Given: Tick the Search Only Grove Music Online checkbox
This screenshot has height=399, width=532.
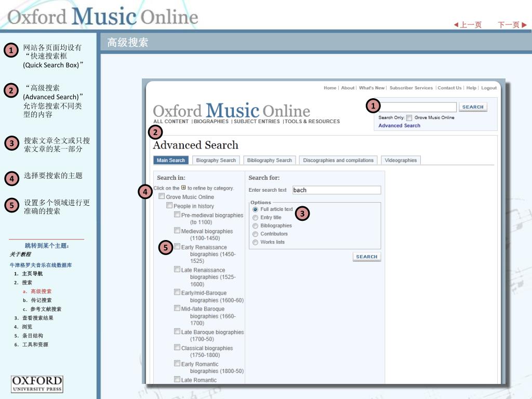Looking at the screenshot, I should [409, 118].
